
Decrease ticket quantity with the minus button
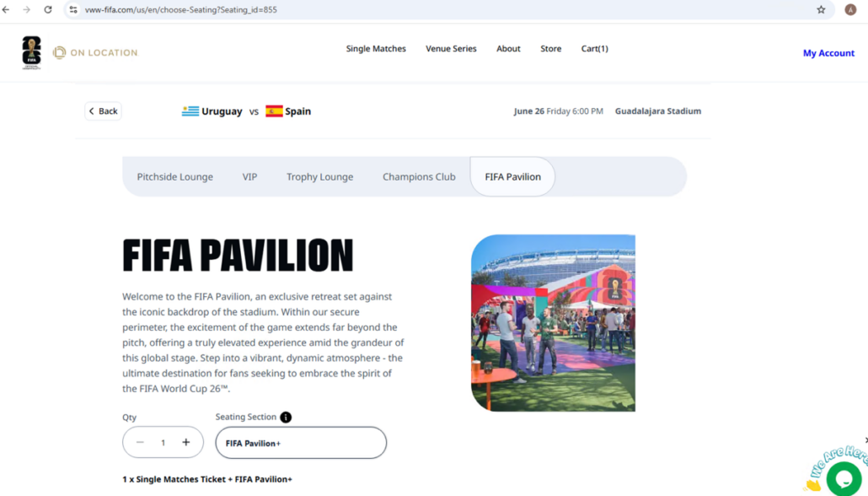pyautogui.click(x=140, y=442)
